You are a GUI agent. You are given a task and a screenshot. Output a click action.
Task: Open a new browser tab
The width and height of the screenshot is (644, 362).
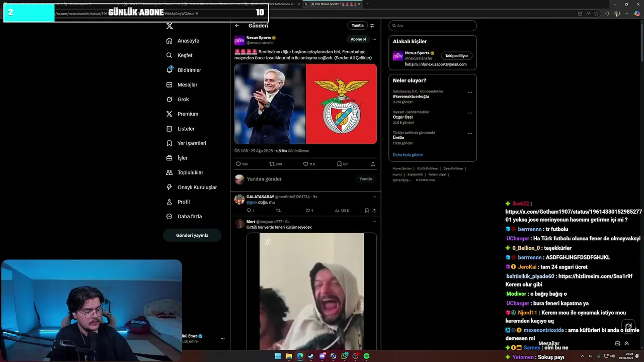pos(367,4)
